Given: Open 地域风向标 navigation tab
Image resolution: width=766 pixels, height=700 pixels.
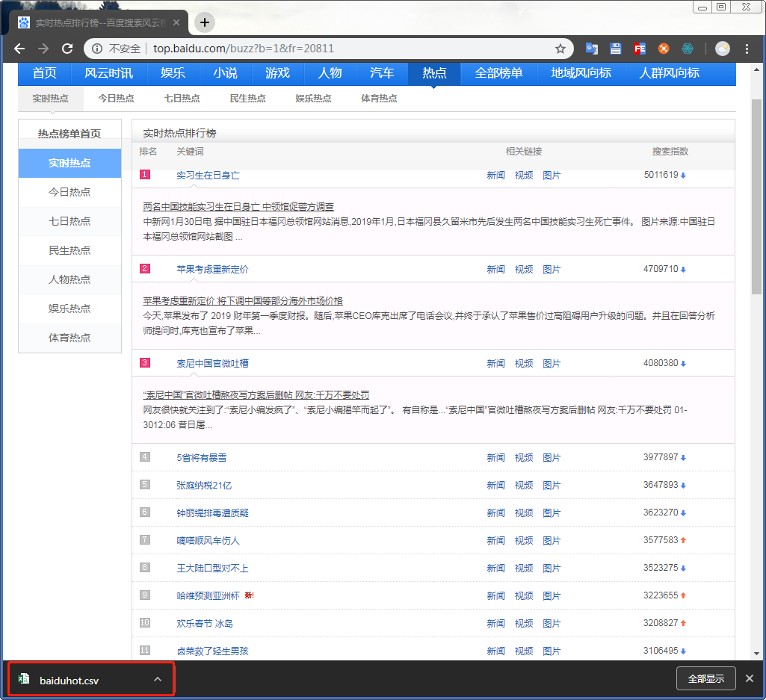Looking at the screenshot, I should click(581, 73).
